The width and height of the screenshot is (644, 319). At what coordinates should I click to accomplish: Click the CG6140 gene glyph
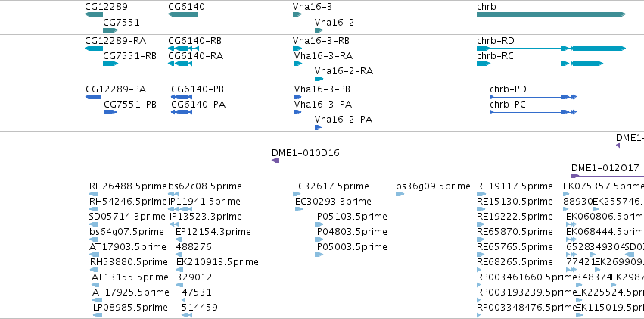183,14
